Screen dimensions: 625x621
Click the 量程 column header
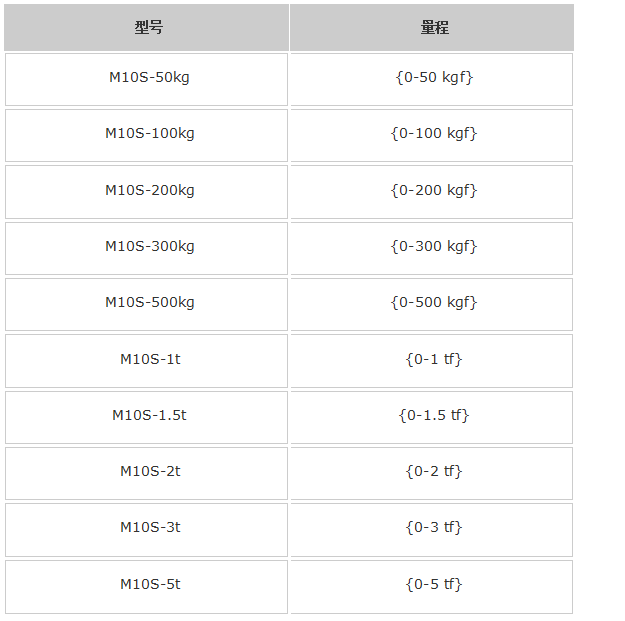pos(434,28)
